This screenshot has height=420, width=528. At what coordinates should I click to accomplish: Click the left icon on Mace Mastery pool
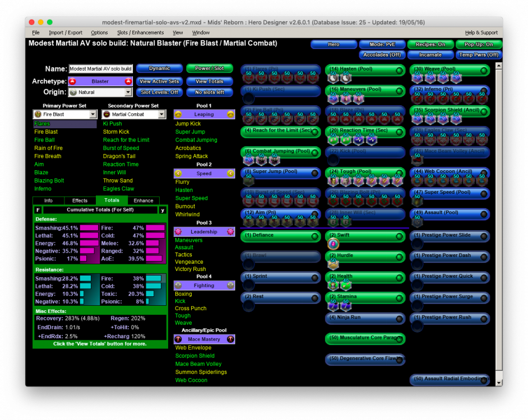pos(178,339)
